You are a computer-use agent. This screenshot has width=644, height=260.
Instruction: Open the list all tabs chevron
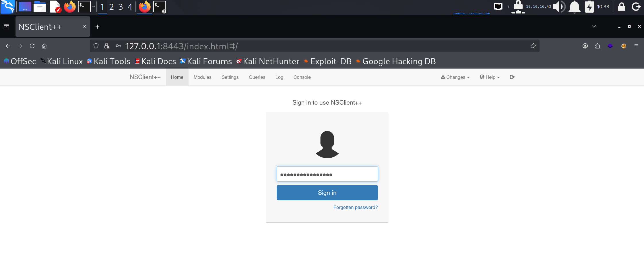[x=594, y=26]
